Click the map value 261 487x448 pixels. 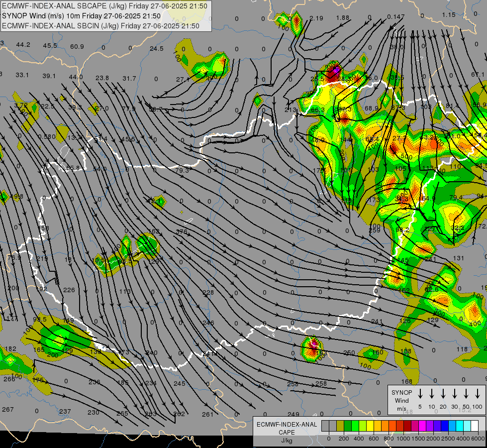[x=207, y=414]
